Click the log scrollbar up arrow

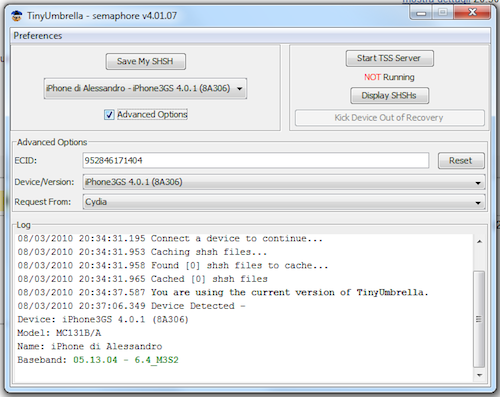click(x=479, y=241)
